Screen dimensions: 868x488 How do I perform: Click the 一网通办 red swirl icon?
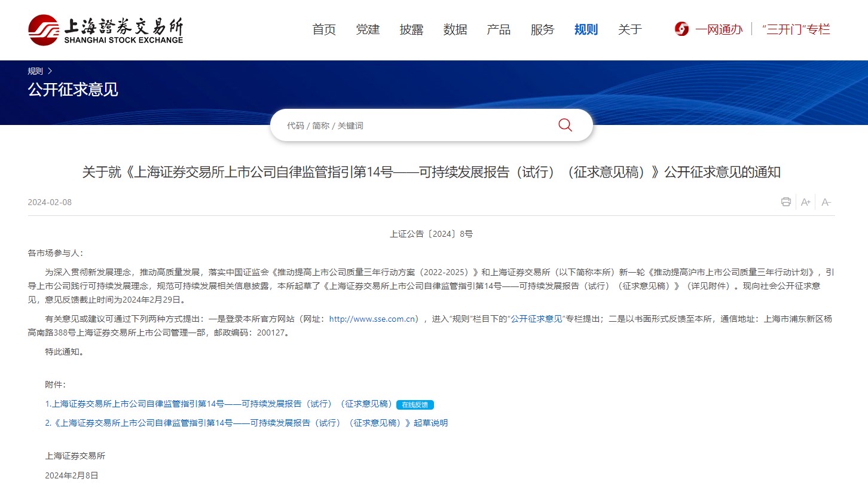click(x=681, y=29)
